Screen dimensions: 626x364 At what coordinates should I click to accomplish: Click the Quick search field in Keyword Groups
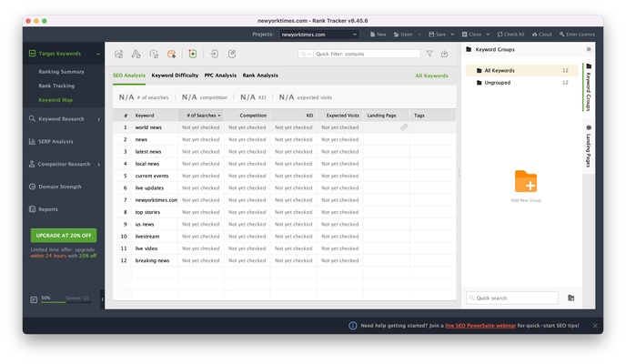512,298
